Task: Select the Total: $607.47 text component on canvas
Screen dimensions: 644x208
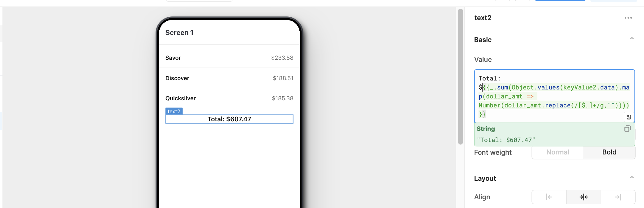Action: point(229,119)
